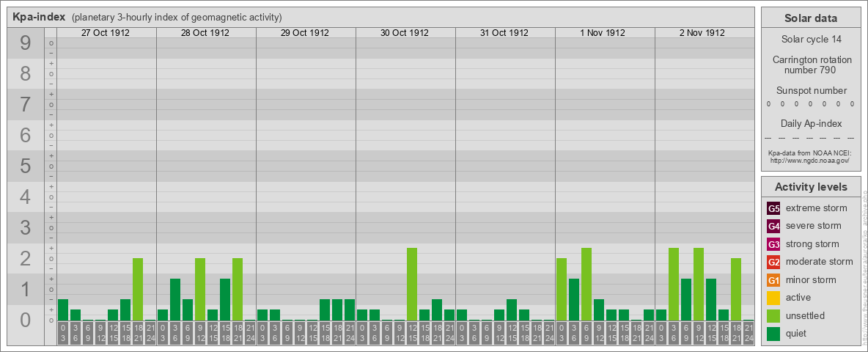Click the 15-18 hour label under 29 Oct
This screenshot has width=868, height=352.
point(324,334)
